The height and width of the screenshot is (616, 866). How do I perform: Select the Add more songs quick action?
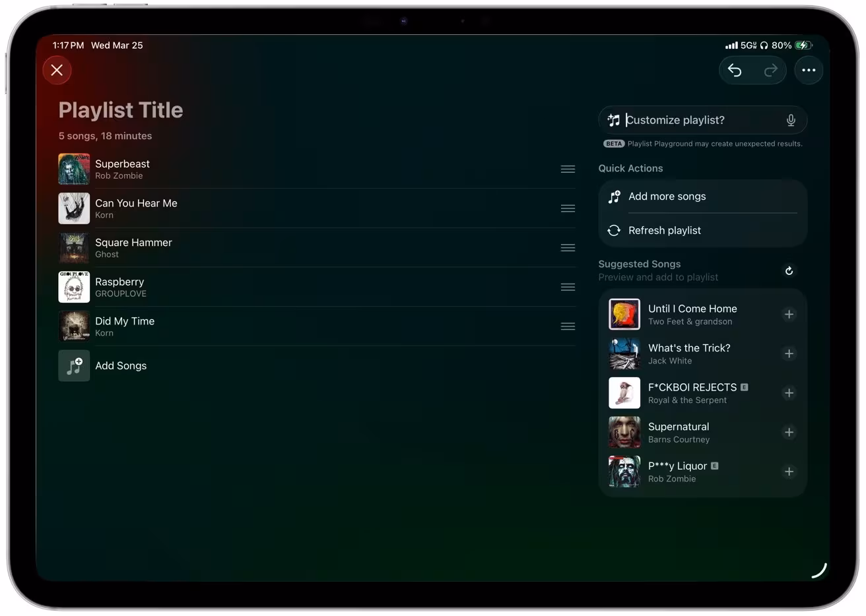tap(667, 196)
